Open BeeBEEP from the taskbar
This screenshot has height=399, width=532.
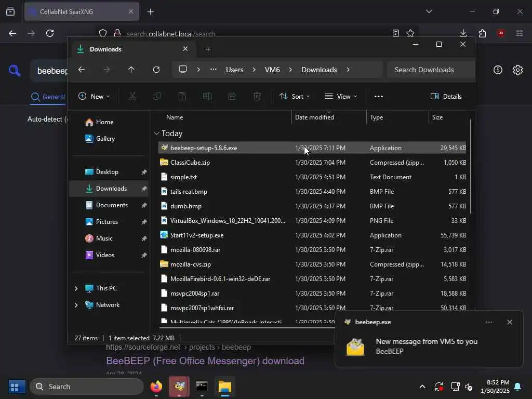point(179,387)
